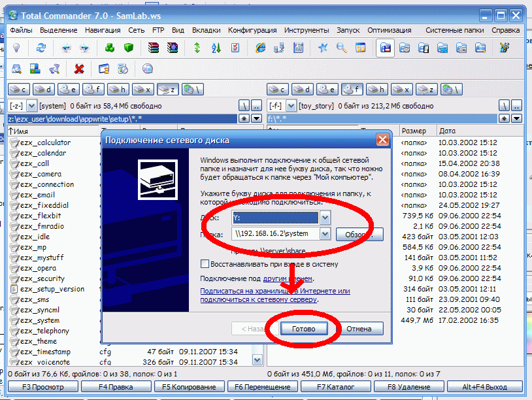Open the Выделение menu
This screenshot has height=400, width=532.
tap(59, 30)
